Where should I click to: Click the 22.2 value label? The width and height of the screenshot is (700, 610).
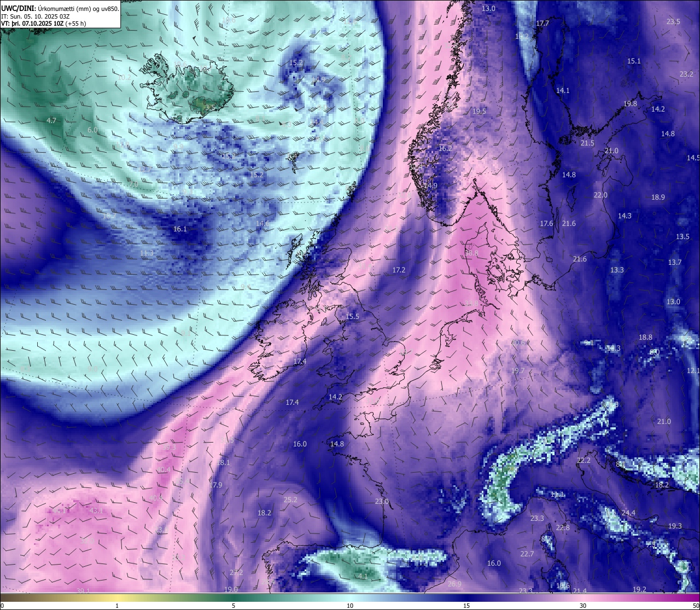(584, 460)
